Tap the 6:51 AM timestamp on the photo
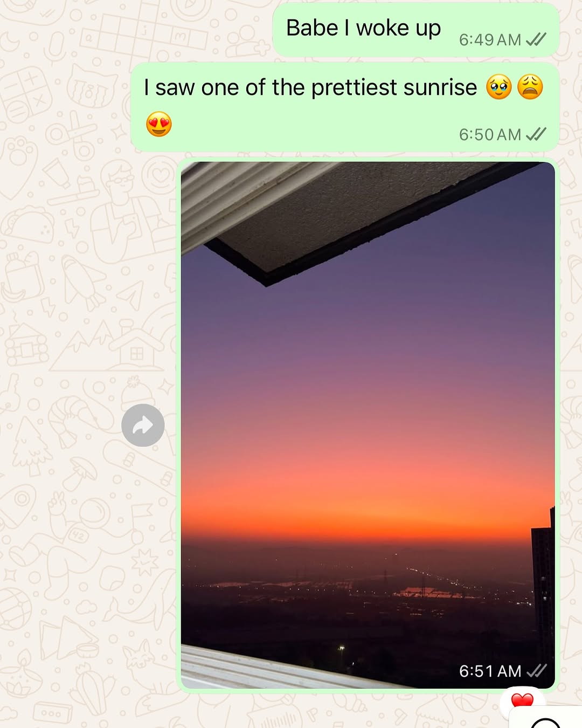 pyautogui.click(x=490, y=671)
